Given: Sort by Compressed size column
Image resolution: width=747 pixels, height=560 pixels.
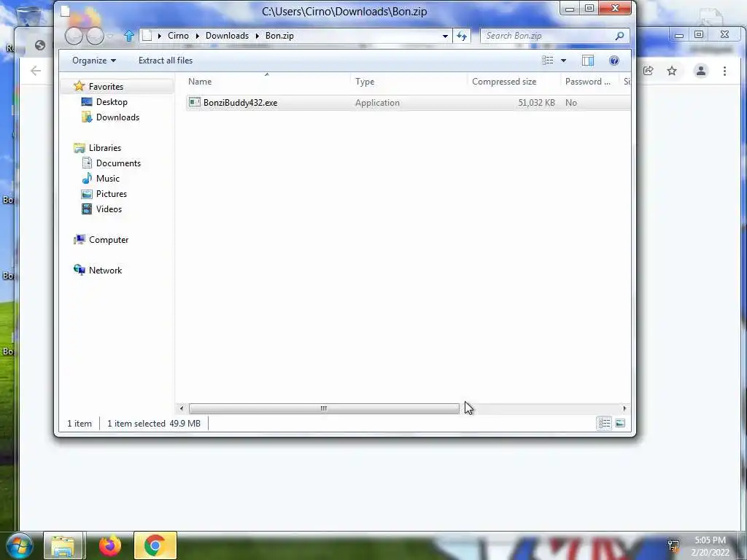Looking at the screenshot, I should point(514,82).
